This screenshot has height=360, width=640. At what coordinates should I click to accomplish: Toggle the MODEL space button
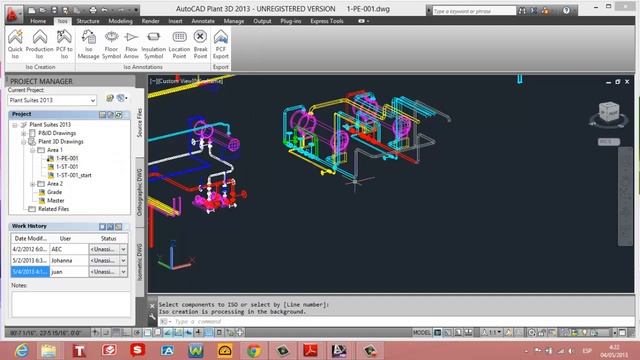[x=422, y=333]
